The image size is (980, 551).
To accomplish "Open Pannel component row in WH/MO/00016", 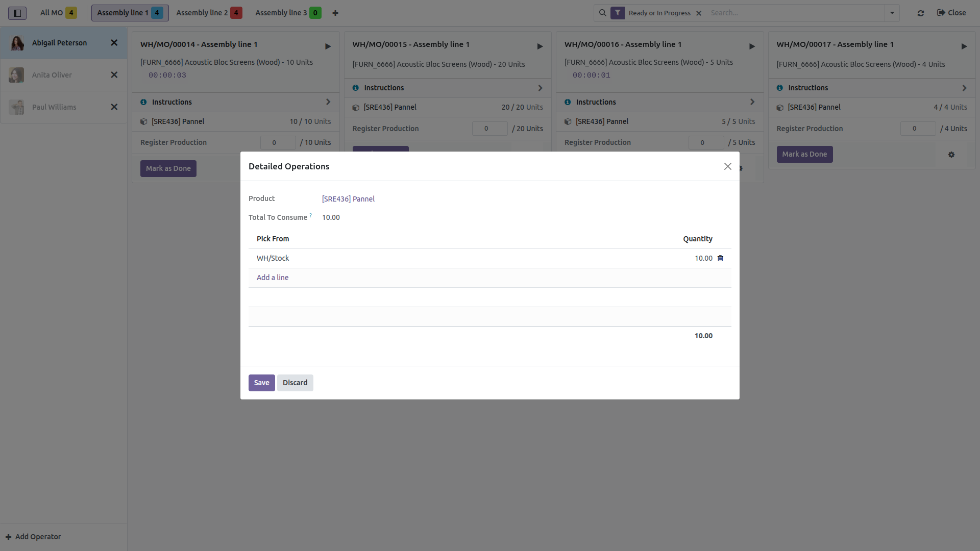I will pos(660,121).
